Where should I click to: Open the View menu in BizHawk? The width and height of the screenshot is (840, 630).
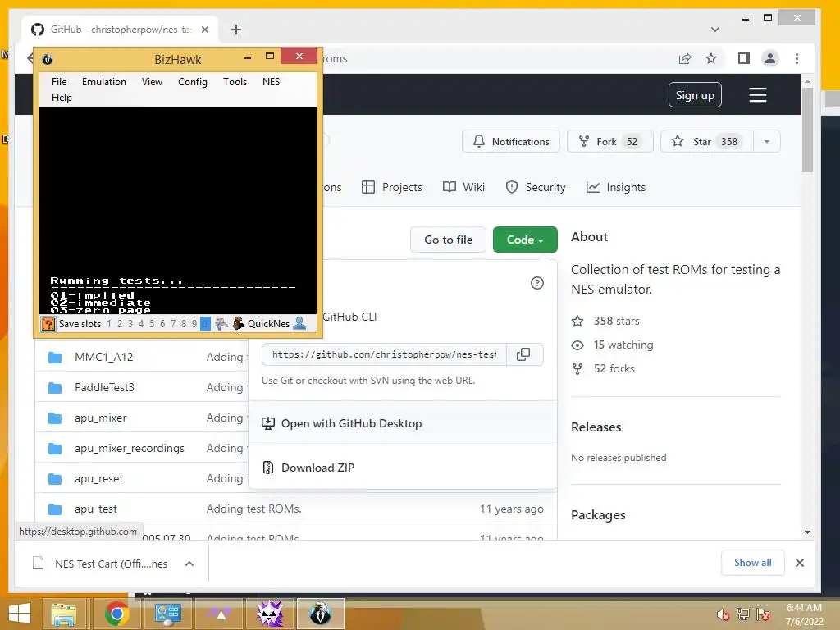click(x=152, y=82)
